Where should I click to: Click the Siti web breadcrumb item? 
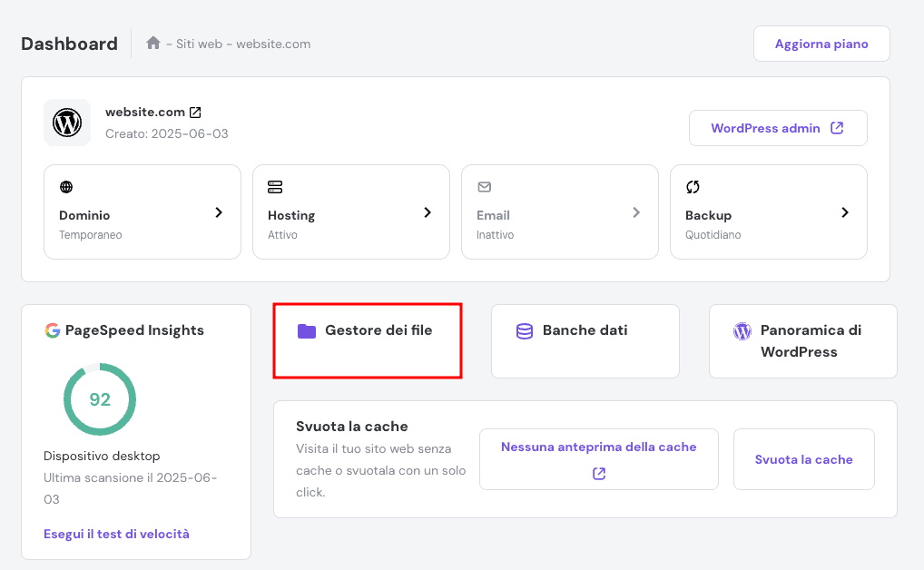[202, 44]
